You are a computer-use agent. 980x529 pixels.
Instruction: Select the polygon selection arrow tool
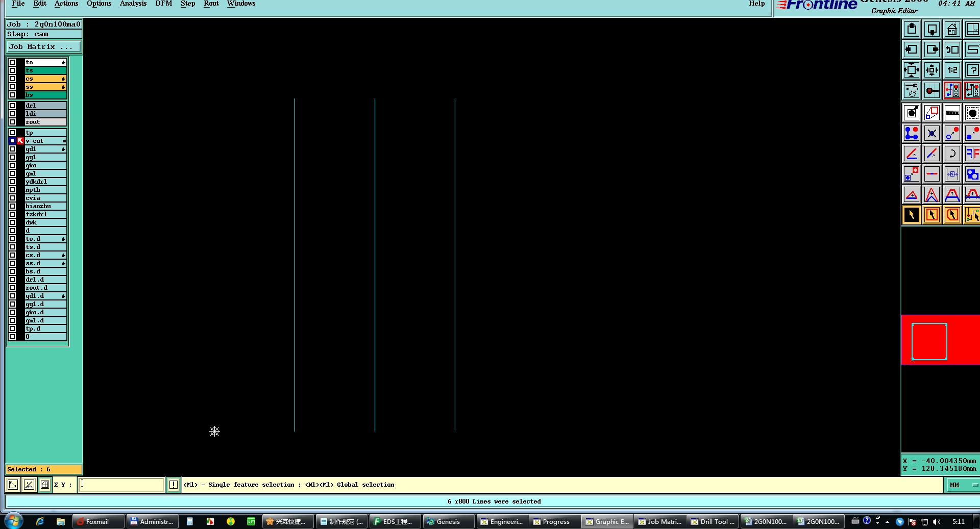(952, 215)
